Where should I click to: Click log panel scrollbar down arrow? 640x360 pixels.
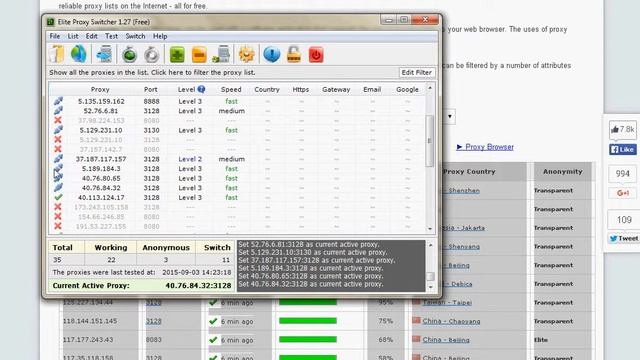tap(430, 287)
